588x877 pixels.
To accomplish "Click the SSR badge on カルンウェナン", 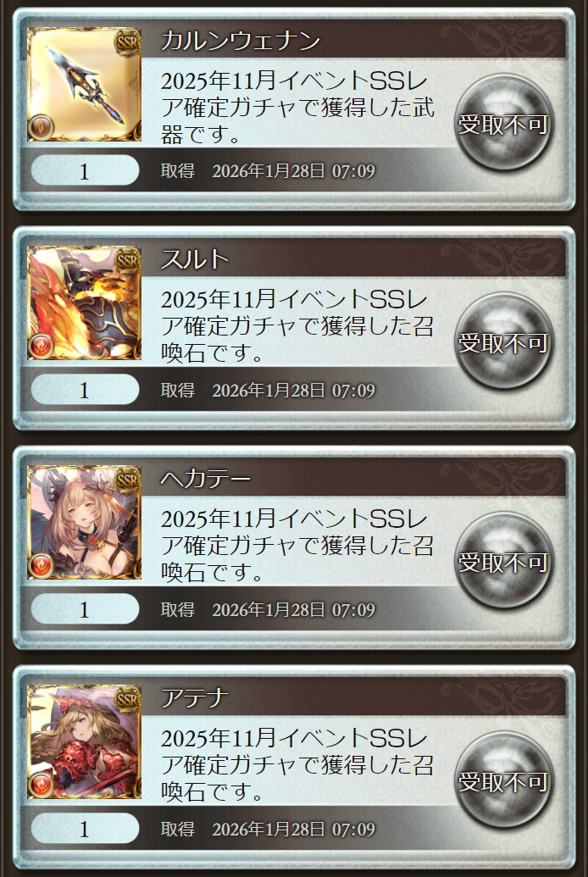I will (127, 42).
